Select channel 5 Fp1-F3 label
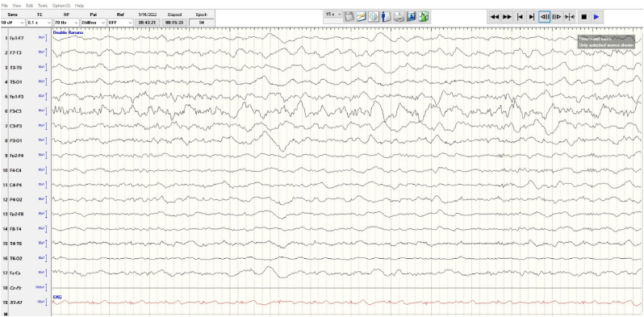Viewport: 644px width, 317px height. [x=17, y=97]
